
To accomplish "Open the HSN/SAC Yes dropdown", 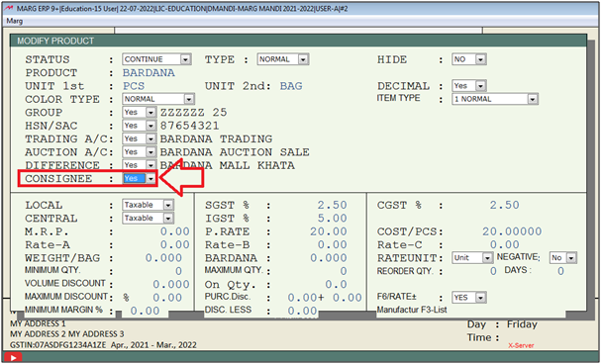I will pos(139,126).
